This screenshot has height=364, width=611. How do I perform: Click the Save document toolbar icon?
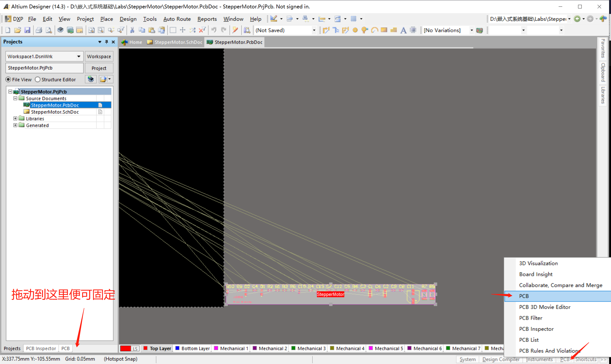pos(27,30)
